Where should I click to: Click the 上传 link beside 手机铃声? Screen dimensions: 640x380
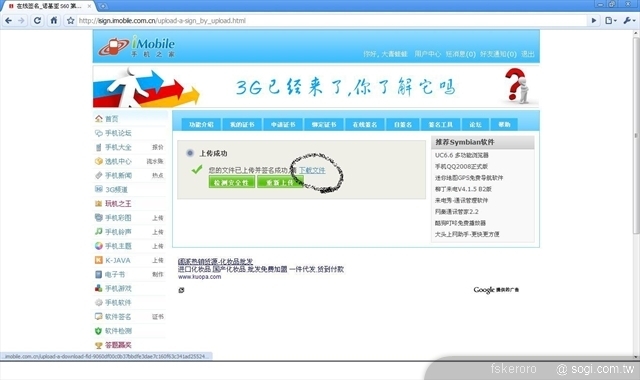[x=158, y=232]
